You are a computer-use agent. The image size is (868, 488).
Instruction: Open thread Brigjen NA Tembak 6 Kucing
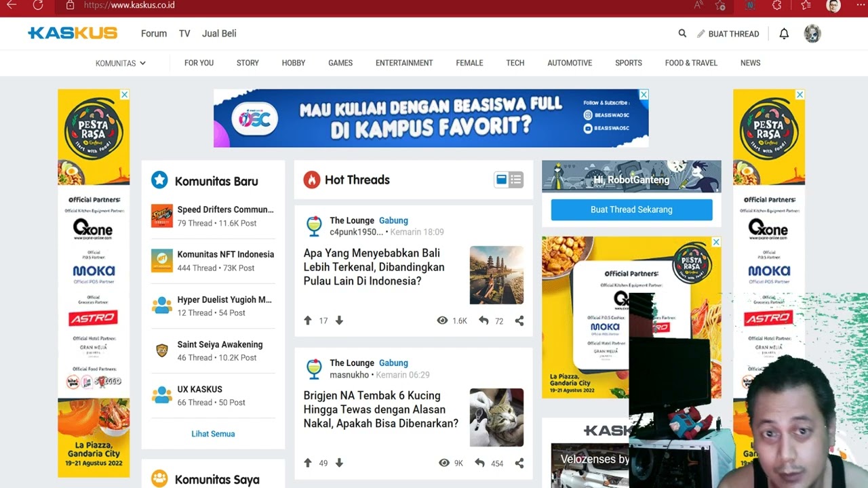[381, 409]
